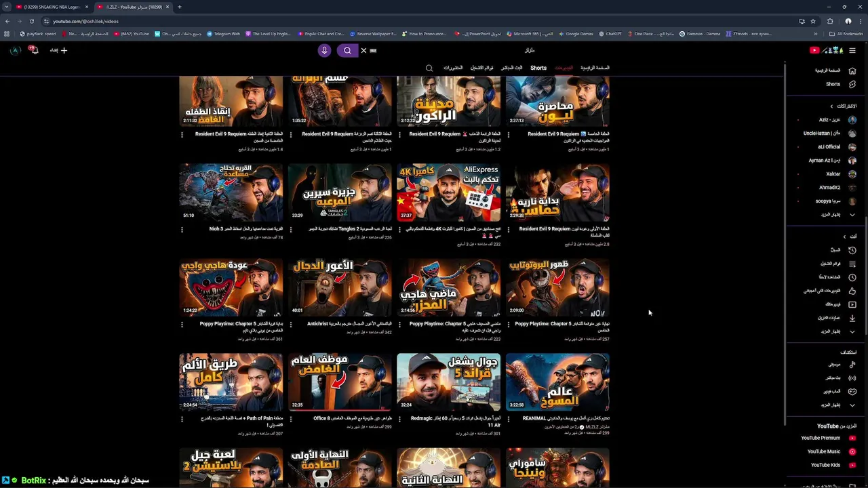Open the Telegram Web bookmark
The height and width of the screenshot is (488, 868).
click(x=223, y=34)
